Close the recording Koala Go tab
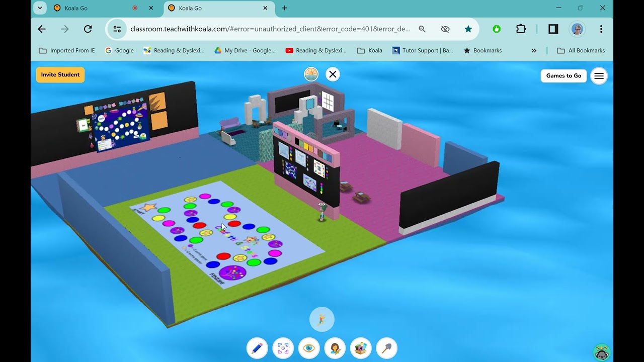This screenshot has width=644, height=362. 151,8
